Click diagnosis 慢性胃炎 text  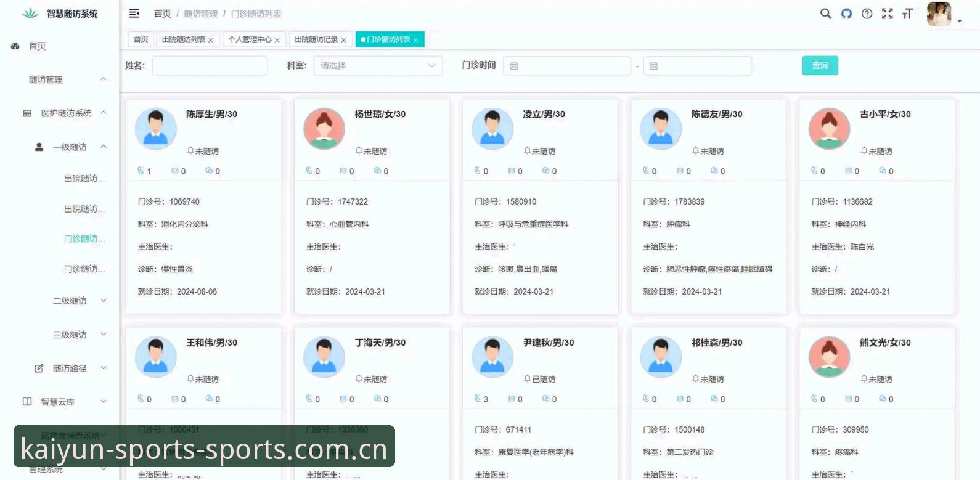coord(177,269)
